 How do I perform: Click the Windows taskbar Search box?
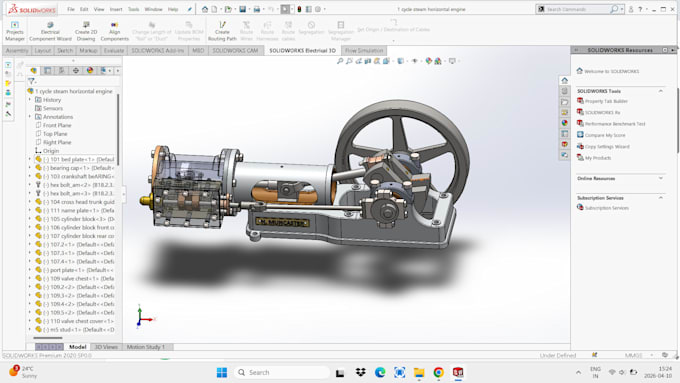(282, 373)
